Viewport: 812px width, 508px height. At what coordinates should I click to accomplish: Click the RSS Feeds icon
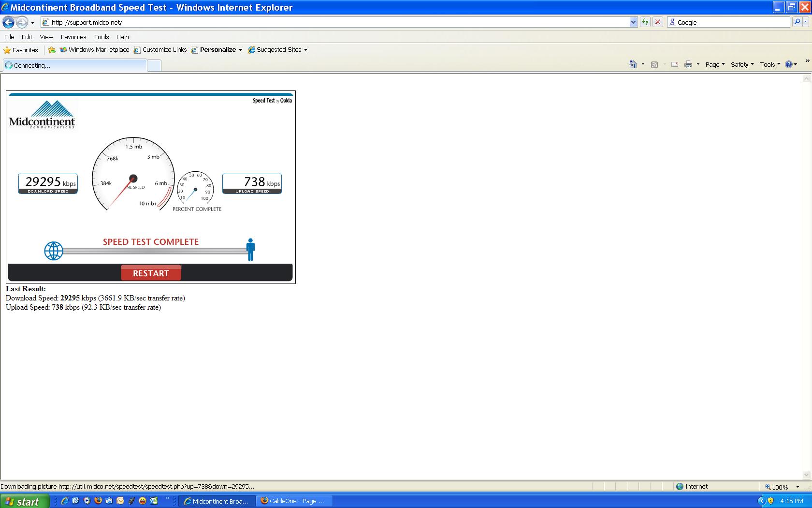tap(654, 64)
